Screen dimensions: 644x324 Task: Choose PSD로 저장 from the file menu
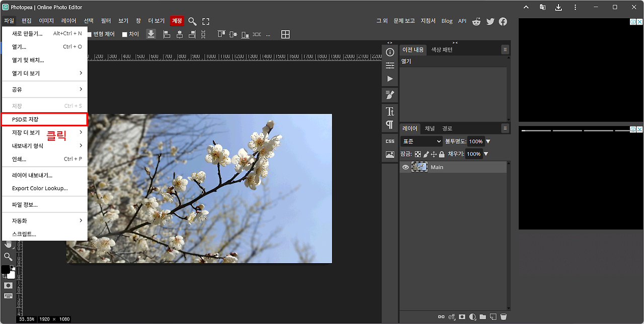44,119
